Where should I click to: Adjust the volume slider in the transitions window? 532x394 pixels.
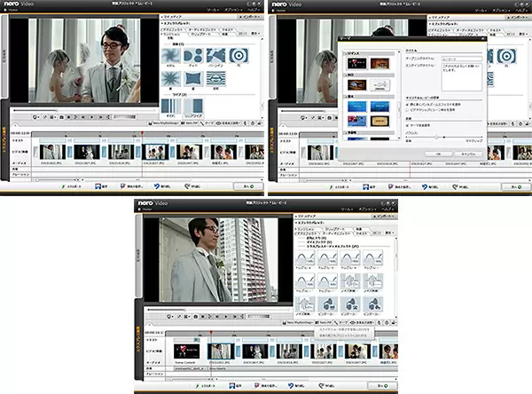click(x=124, y=117)
